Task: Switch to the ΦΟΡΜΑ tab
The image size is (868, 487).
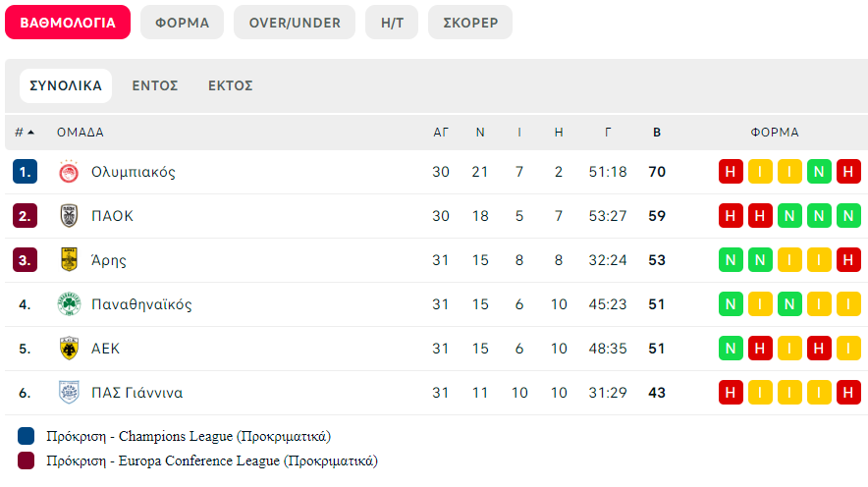Action: tap(182, 23)
